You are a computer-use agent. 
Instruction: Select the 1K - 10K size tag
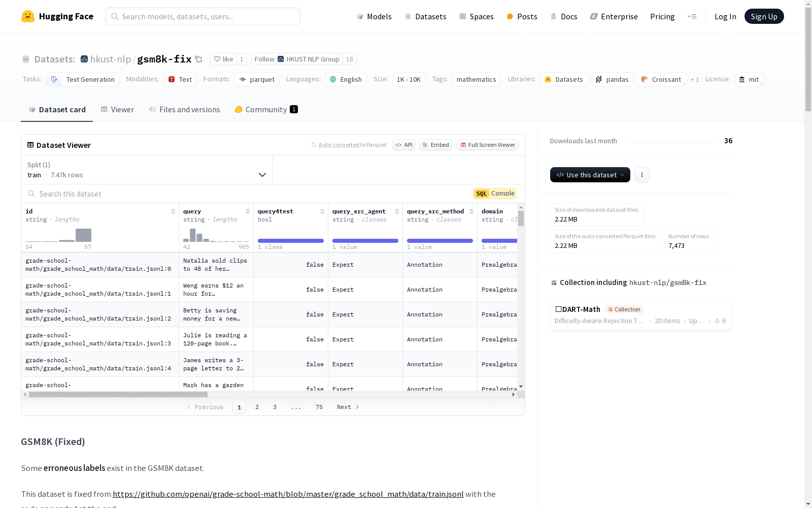[x=409, y=79]
